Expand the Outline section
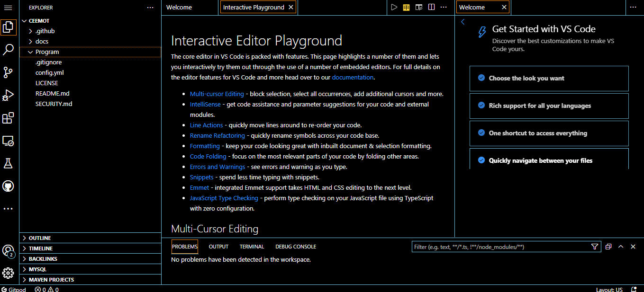644x292 pixels. (x=90, y=238)
